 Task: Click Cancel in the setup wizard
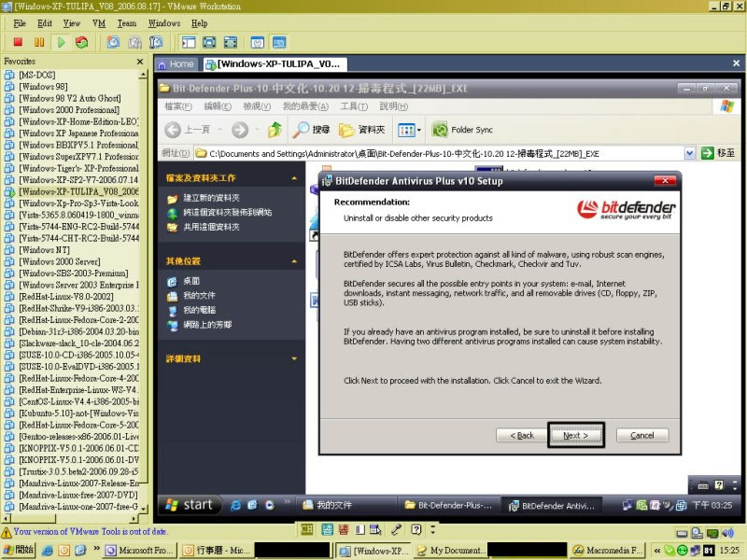641,435
